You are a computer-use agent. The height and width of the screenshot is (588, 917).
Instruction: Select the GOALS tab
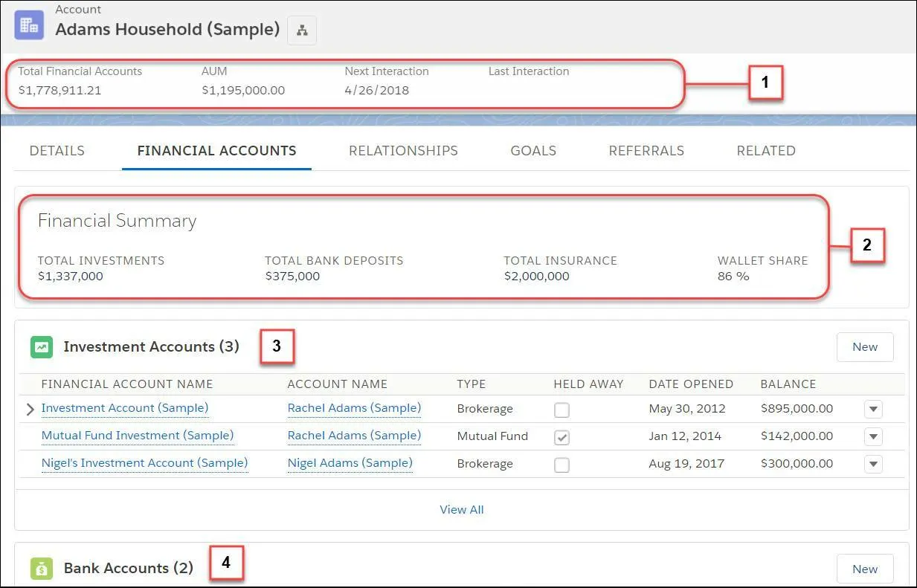(x=533, y=150)
